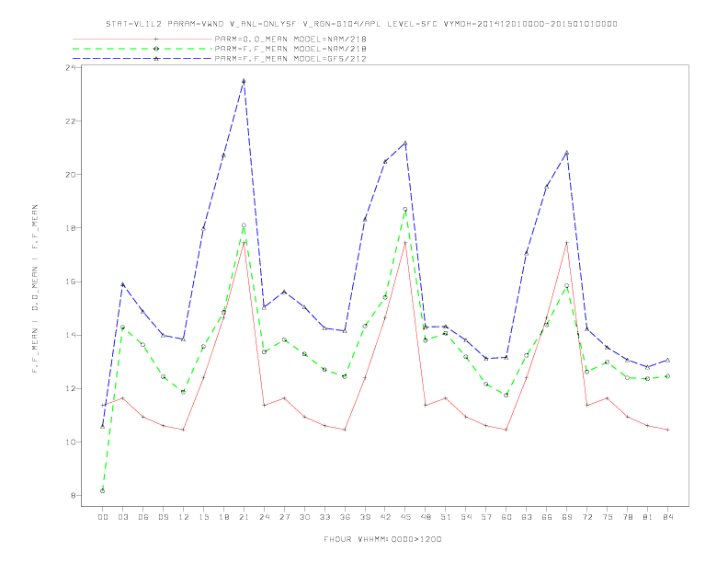Select the green F.F_MEAN NAM/218 legend label

[290, 49]
